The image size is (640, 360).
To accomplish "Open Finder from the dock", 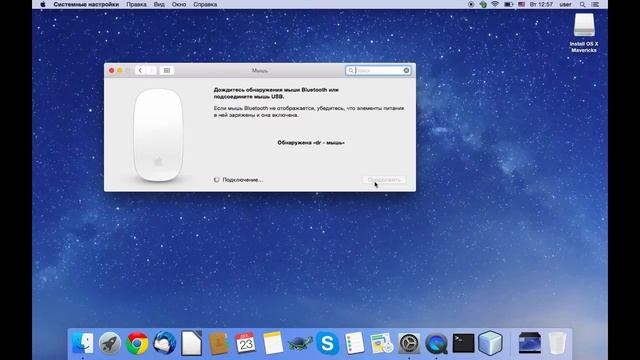I will tap(82, 343).
